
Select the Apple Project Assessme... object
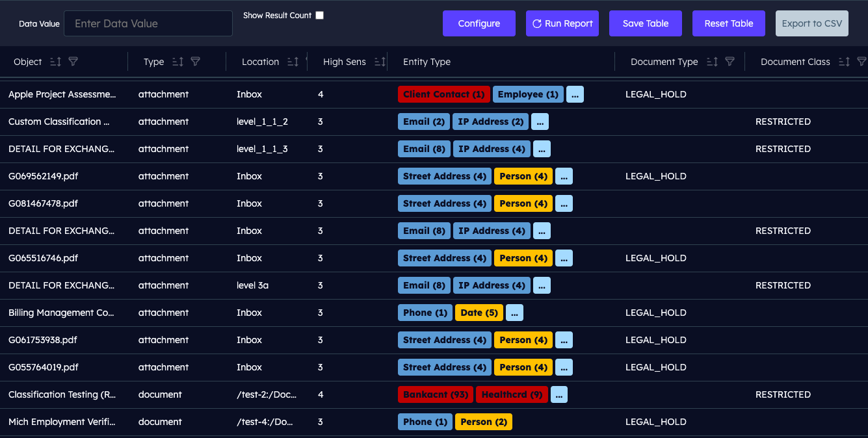(62, 94)
